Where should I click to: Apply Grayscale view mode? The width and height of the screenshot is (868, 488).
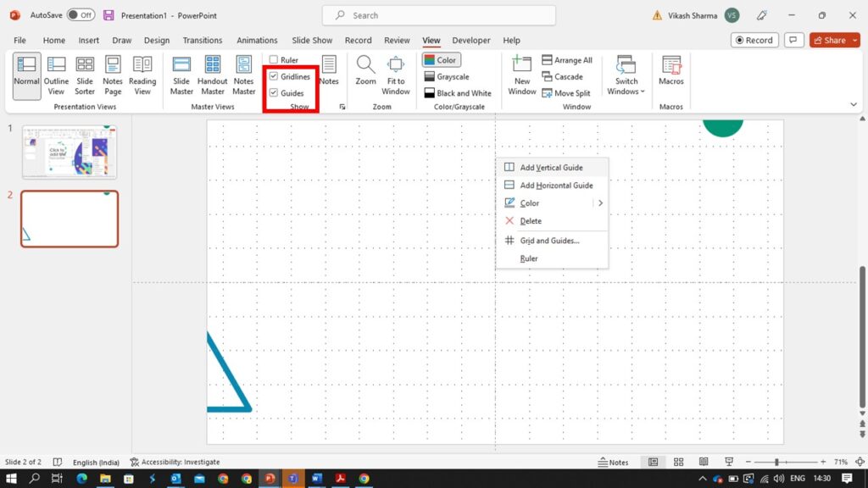(449, 76)
